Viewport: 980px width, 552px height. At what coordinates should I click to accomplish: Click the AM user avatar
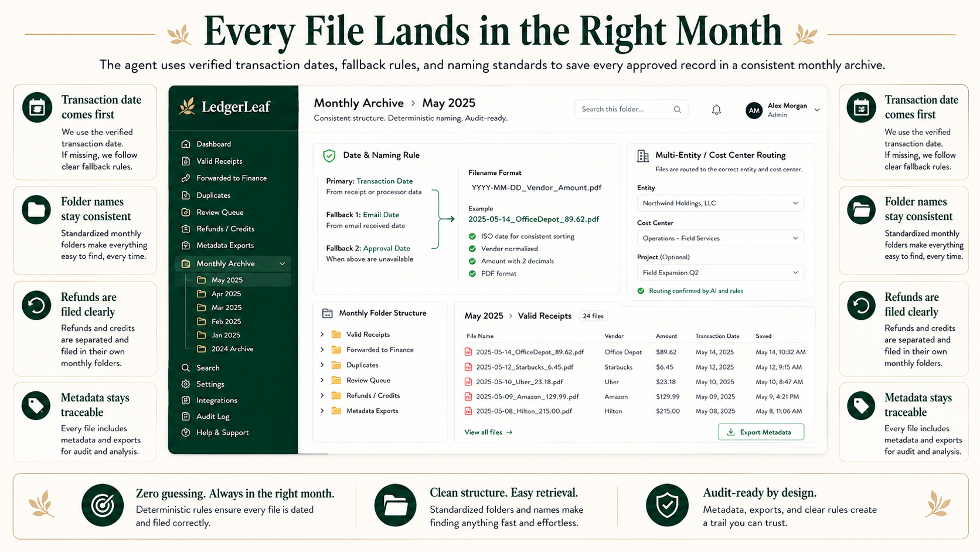(x=754, y=110)
